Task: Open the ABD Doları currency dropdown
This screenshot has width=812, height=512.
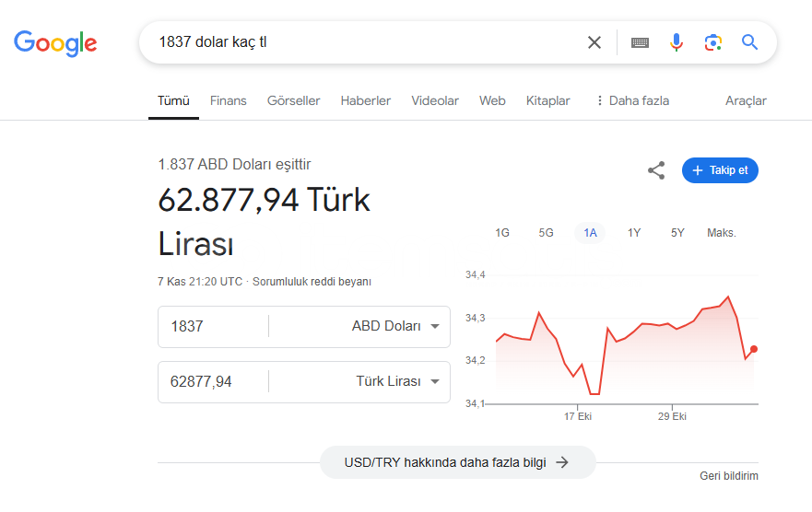Action: click(395, 326)
